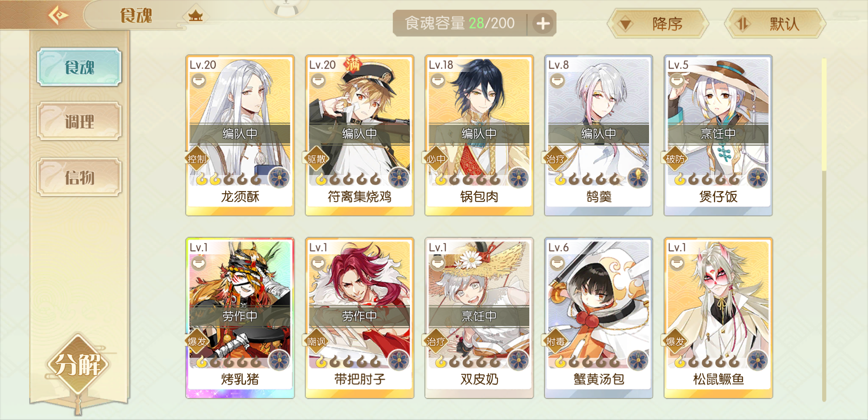
Task: Toggle the round marker on 蟹黄汤包 card
Action: coord(557,263)
